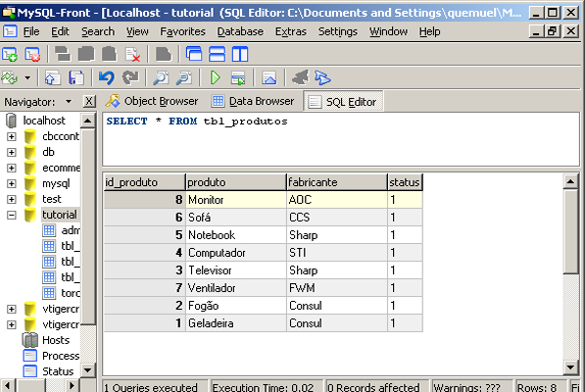Click the Navigator tree scroll up arrow
Image resolution: width=585 pixels, height=392 pixels.
click(87, 121)
